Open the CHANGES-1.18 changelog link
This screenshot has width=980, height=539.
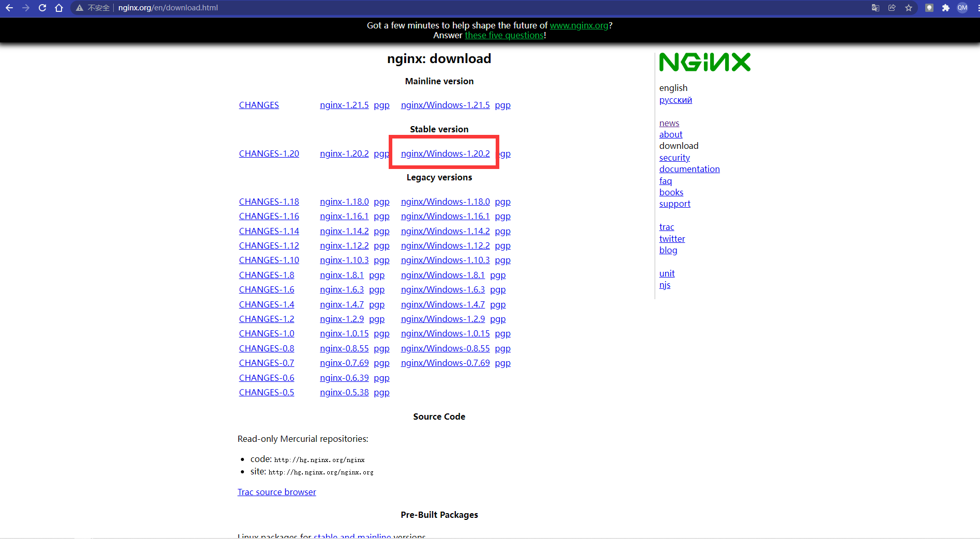click(x=269, y=202)
